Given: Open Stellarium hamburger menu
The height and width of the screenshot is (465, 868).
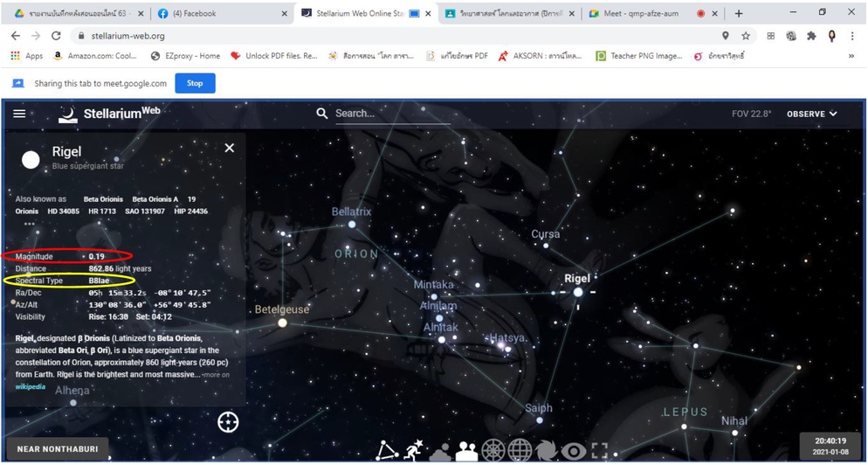Looking at the screenshot, I should (19, 114).
